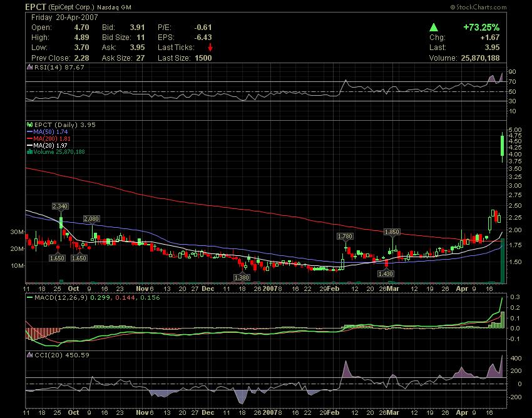Image resolution: width=532 pixels, height=418 pixels.
Task: Click the red Last Ticks down arrow
Action: point(210,47)
